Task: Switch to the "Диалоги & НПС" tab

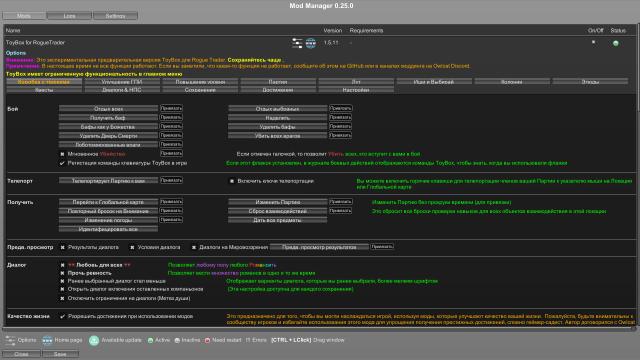Action: pyautogui.click(x=122, y=90)
